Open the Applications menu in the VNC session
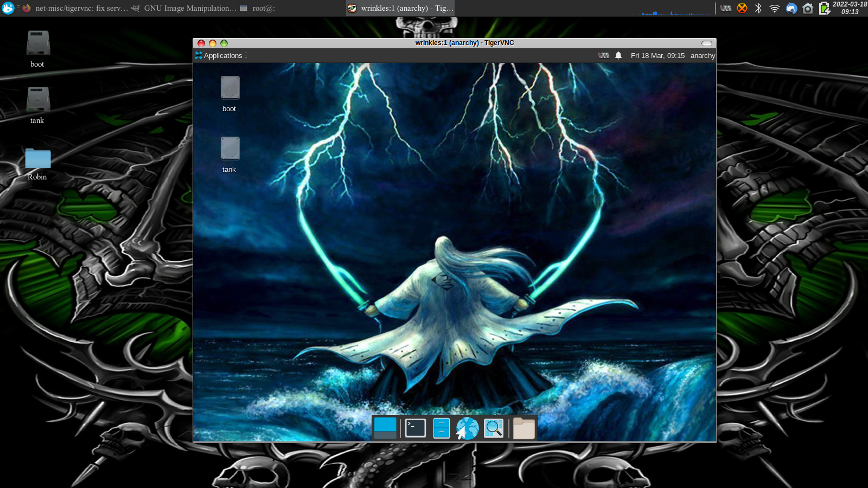The width and height of the screenshot is (868, 488). 220,55
